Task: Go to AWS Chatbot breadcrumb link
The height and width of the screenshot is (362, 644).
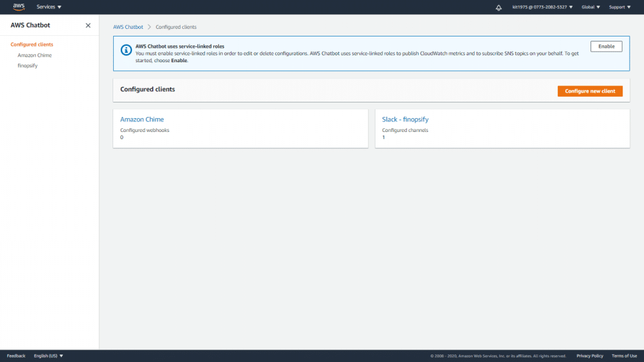Action: (x=128, y=27)
